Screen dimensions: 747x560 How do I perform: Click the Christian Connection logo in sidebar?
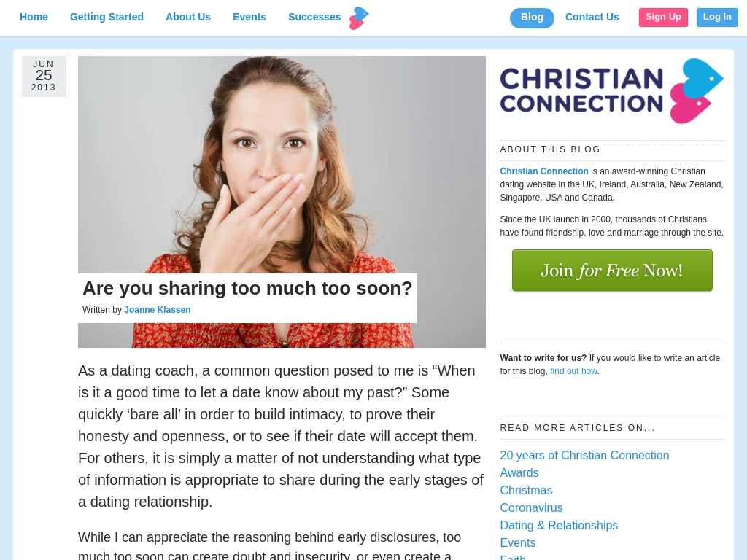[612, 91]
